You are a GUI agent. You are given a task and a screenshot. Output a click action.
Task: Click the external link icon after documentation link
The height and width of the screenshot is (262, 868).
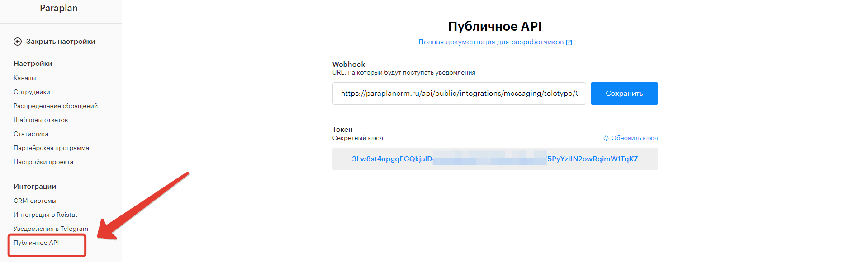pos(569,42)
